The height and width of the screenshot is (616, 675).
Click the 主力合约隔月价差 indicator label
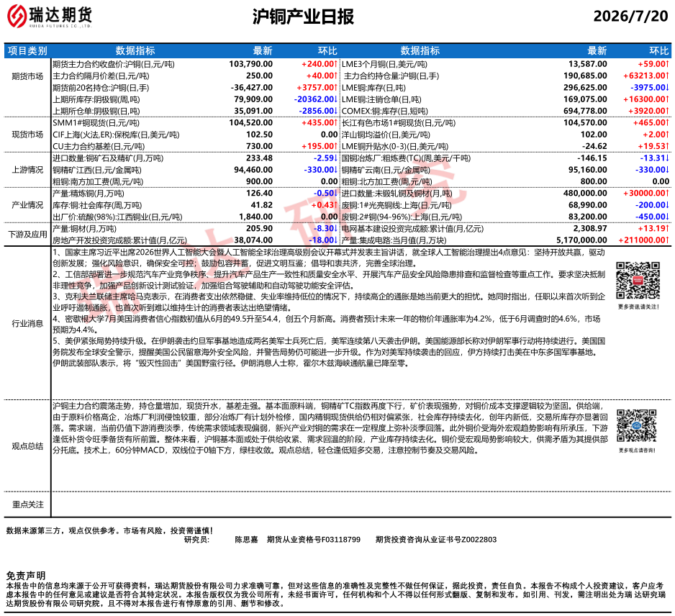pyautogui.click(x=101, y=76)
